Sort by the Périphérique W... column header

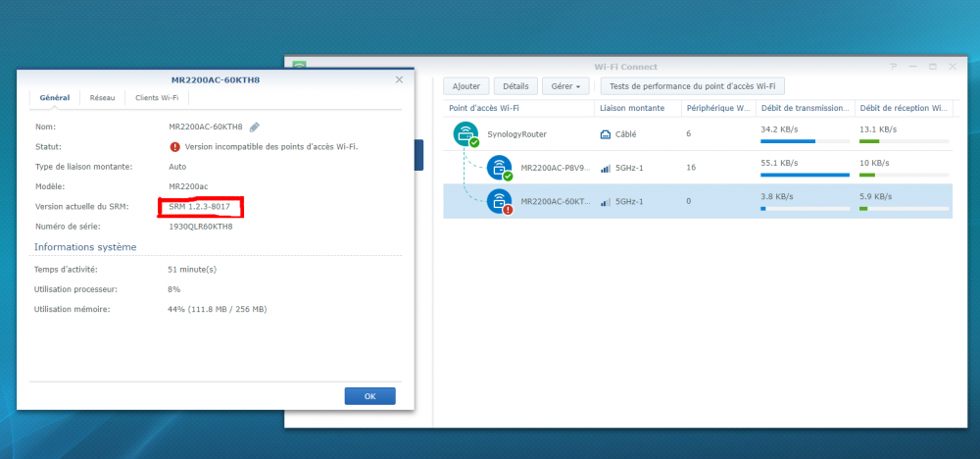718,108
